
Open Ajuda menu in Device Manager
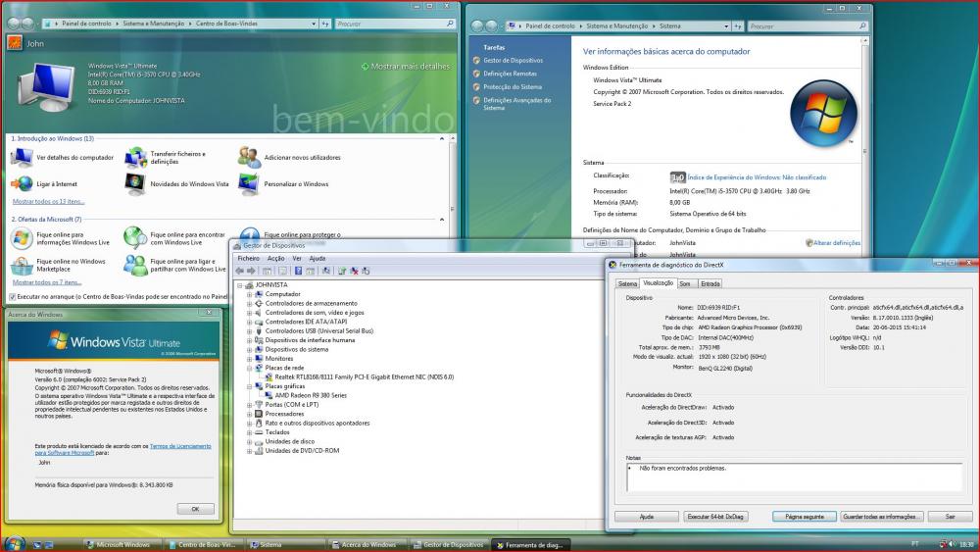[x=318, y=258]
